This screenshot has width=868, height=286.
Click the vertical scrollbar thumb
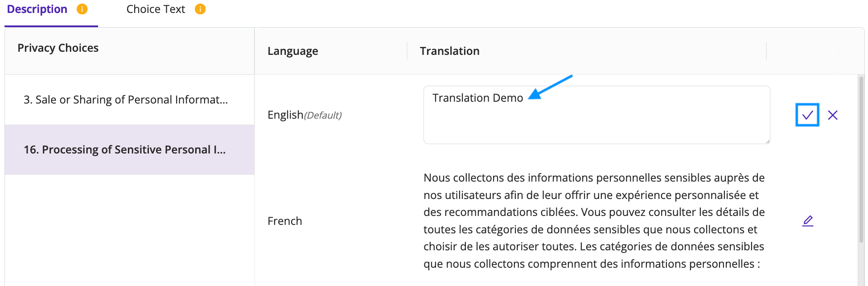[x=861, y=160]
